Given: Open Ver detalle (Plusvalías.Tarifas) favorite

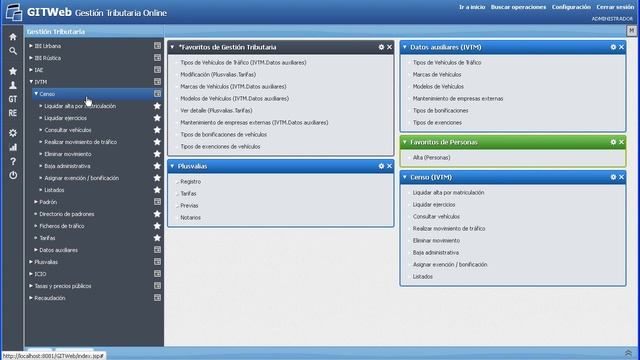Looking at the screenshot, I should click(216, 111).
